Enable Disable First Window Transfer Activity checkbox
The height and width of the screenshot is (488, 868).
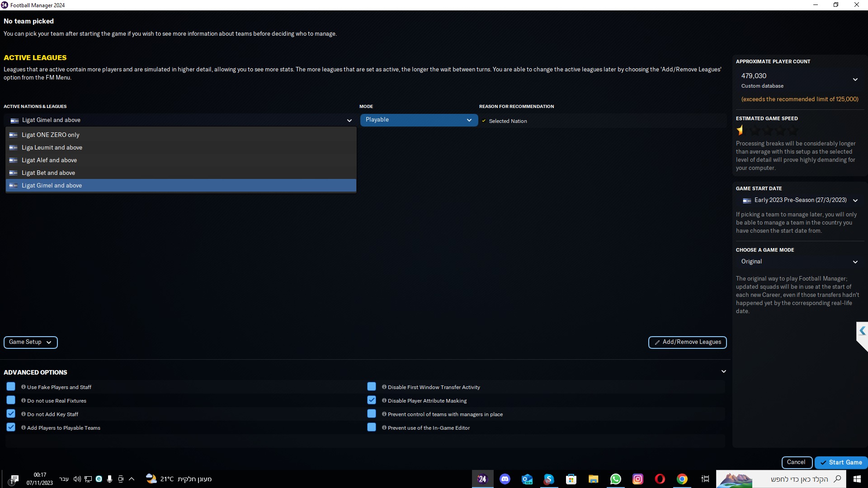(372, 387)
